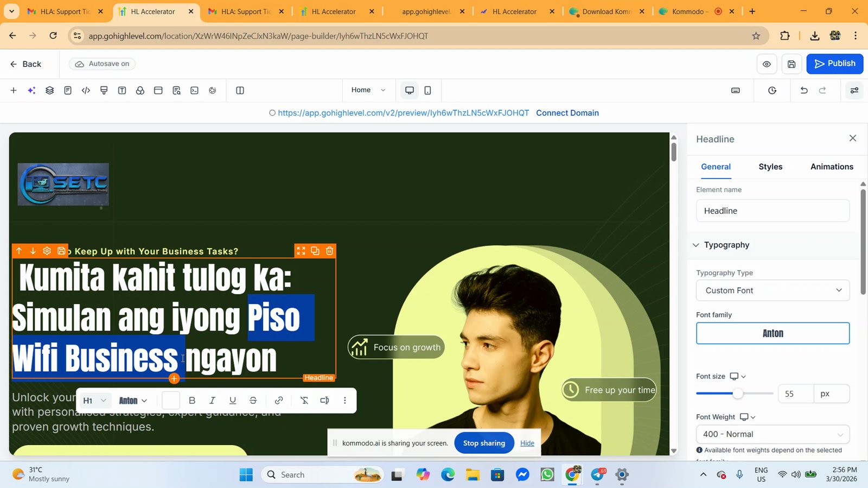Save the page with the floppy disk icon
868x488 pixels.
tap(792, 64)
